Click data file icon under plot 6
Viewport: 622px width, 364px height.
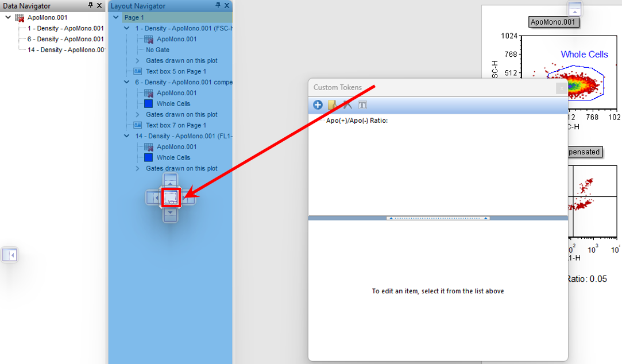click(149, 93)
